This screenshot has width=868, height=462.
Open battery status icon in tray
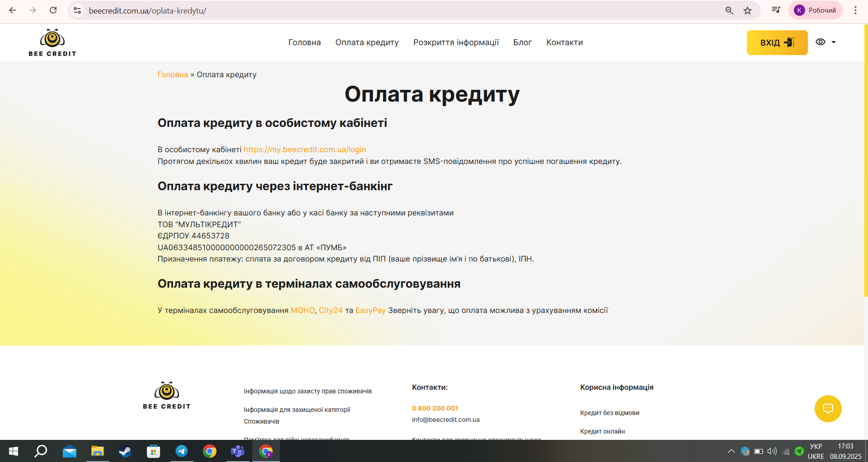coord(759,451)
